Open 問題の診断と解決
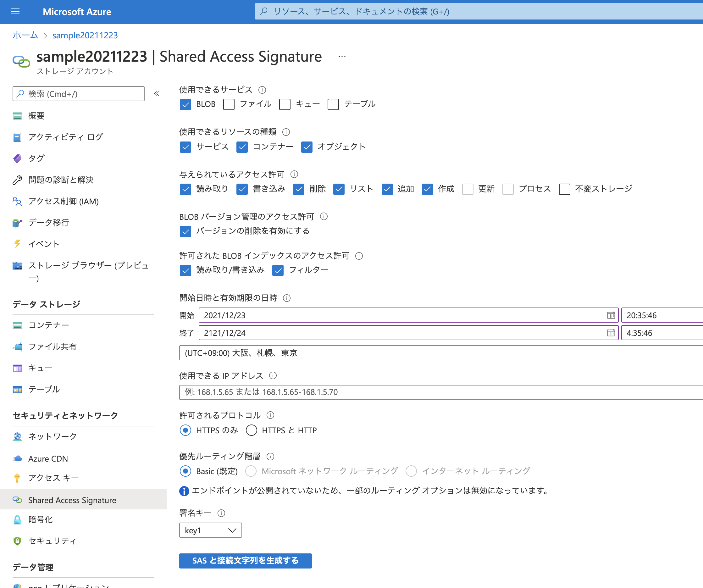 point(61,180)
